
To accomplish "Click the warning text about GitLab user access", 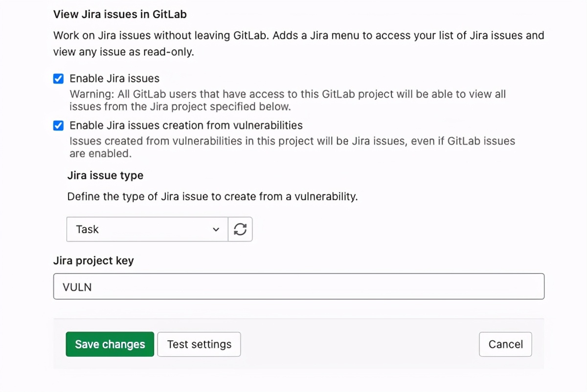I will click(288, 94).
